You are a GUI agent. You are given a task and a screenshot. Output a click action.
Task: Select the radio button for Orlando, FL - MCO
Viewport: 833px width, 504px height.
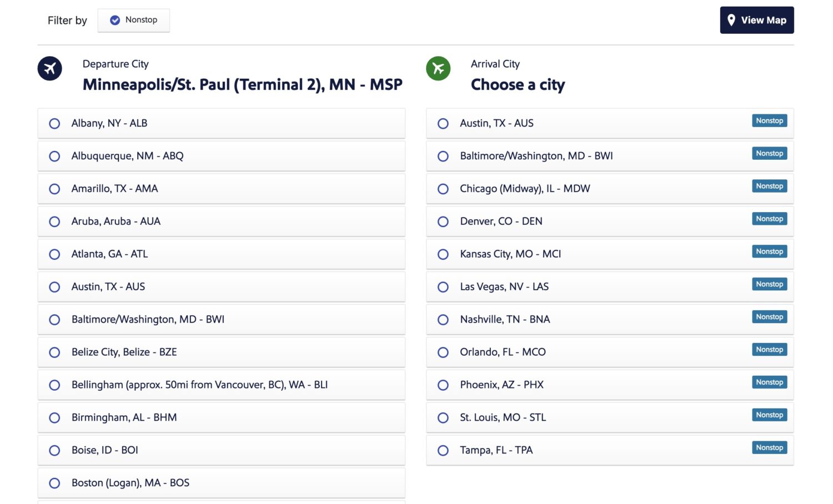[443, 352]
